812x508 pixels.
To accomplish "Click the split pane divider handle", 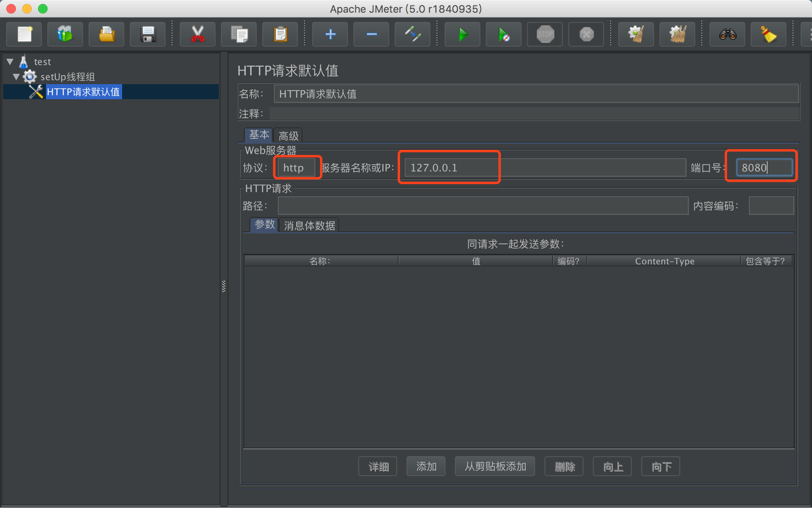I will click(x=224, y=286).
